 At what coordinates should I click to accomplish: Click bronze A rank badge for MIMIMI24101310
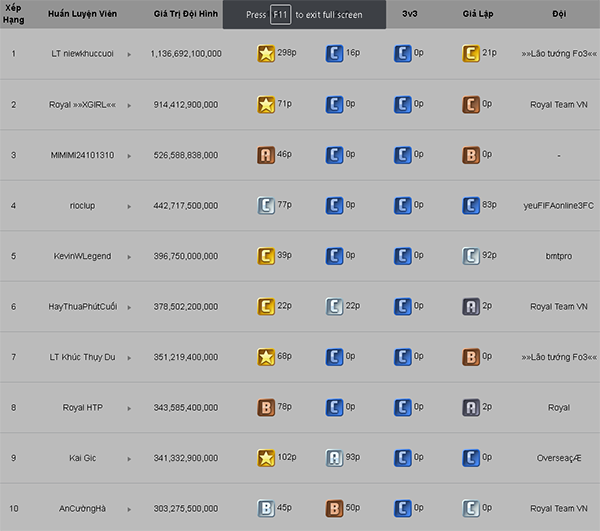coord(266,155)
